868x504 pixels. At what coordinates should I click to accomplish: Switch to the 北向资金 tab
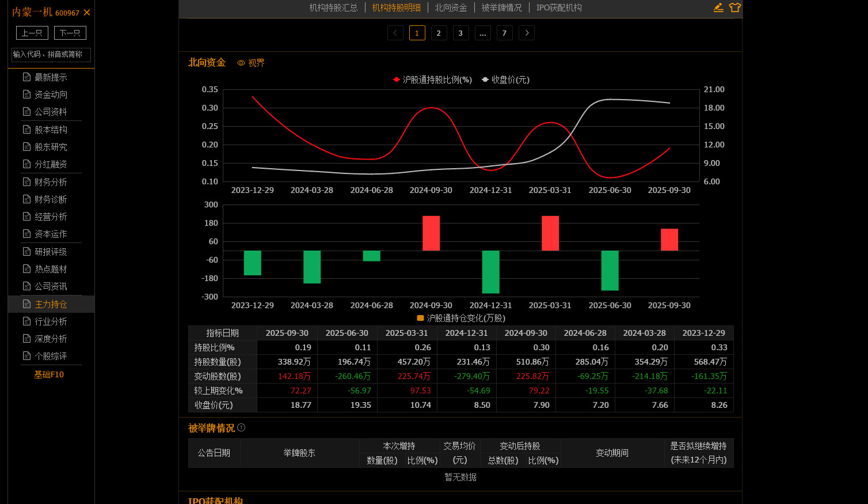[x=451, y=7]
